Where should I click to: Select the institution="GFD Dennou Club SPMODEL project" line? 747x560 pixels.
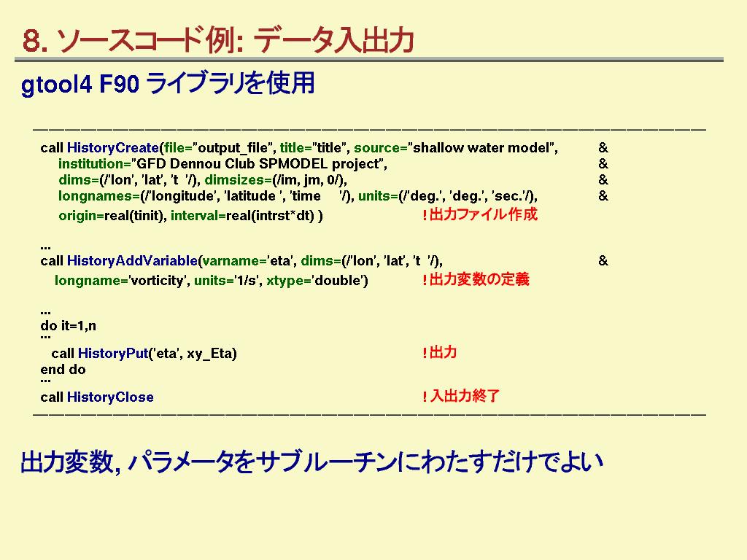point(222,164)
